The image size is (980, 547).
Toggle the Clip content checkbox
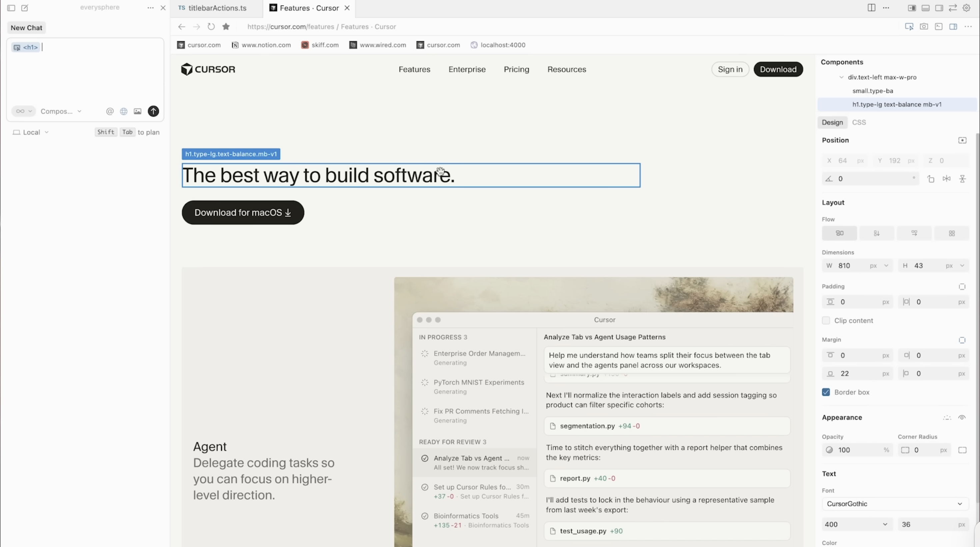826,320
